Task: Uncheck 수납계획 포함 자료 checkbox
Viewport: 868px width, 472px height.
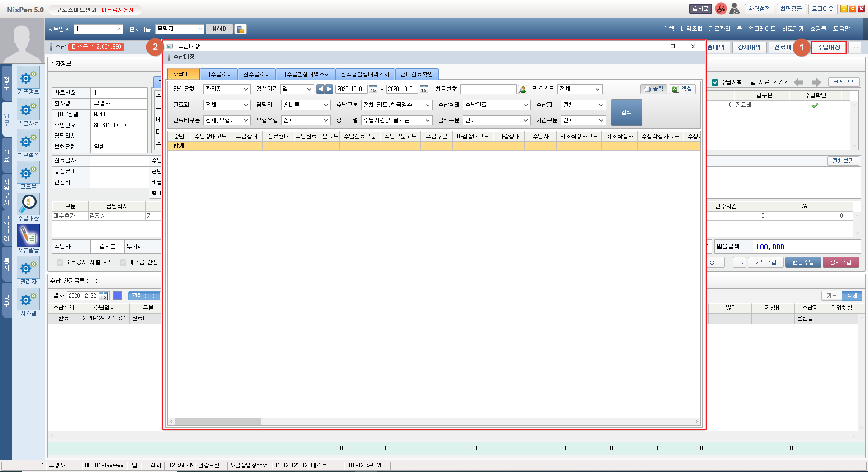Action: [x=715, y=82]
